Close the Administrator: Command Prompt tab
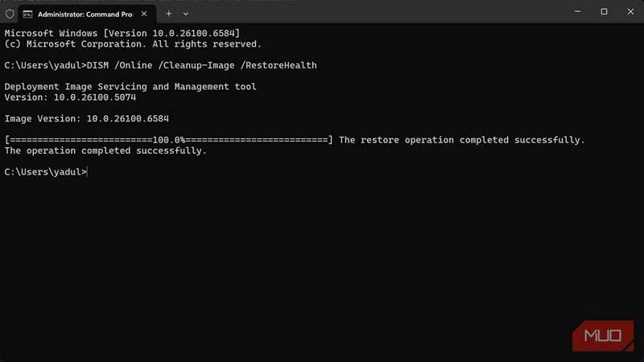The height and width of the screenshot is (362, 644). click(145, 14)
